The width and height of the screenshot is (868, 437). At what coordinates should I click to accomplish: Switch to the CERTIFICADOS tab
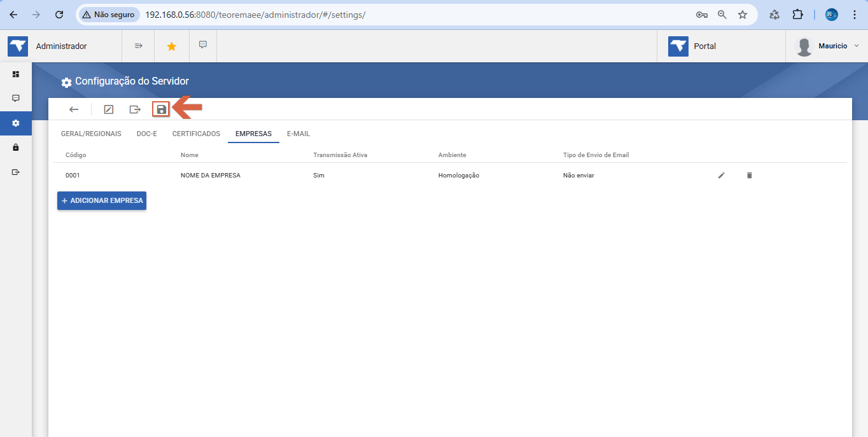point(196,134)
